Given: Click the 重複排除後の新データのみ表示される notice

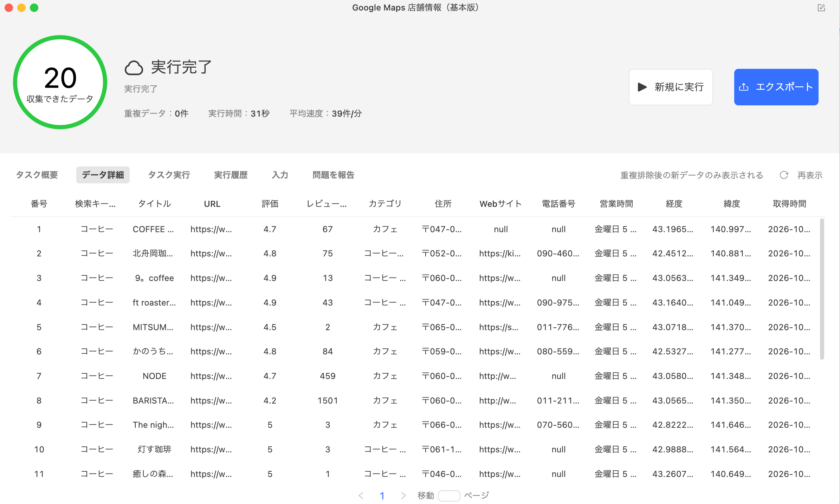Looking at the screenshot, I should coord(692,175).
